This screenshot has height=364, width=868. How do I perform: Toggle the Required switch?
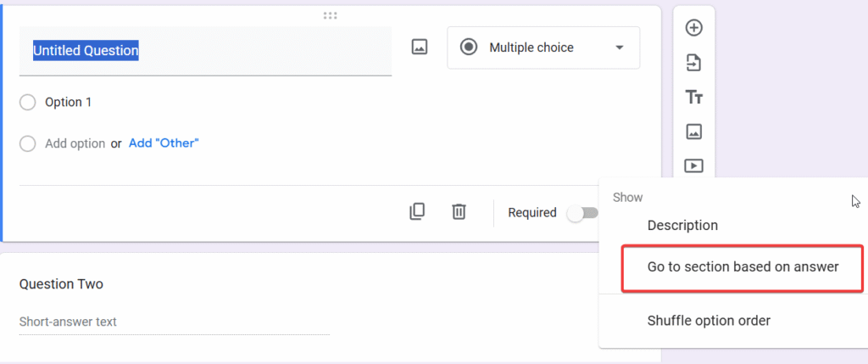[583, 213]
